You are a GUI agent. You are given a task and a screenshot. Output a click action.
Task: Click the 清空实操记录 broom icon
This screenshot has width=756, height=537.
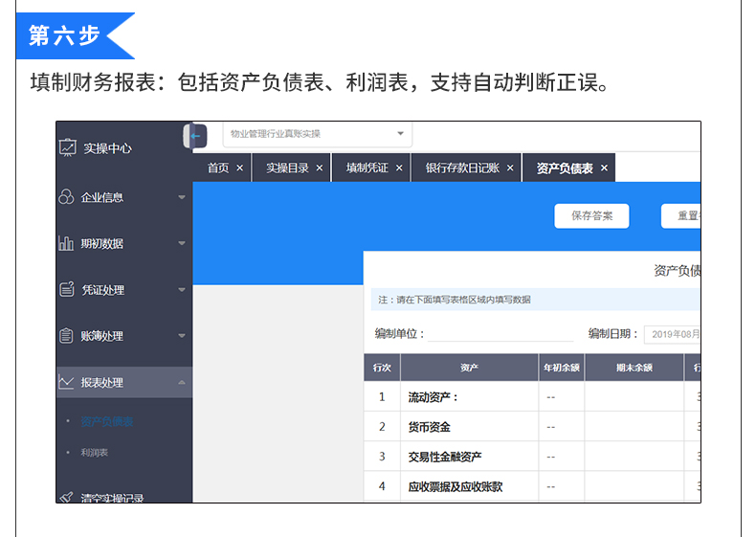[66, 497]
